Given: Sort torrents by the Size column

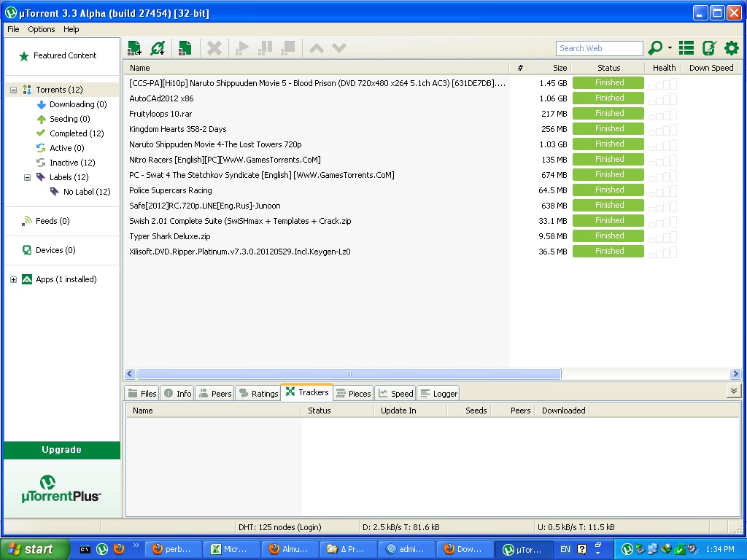Looking at the screenshot, I should [x=551, y=68].
